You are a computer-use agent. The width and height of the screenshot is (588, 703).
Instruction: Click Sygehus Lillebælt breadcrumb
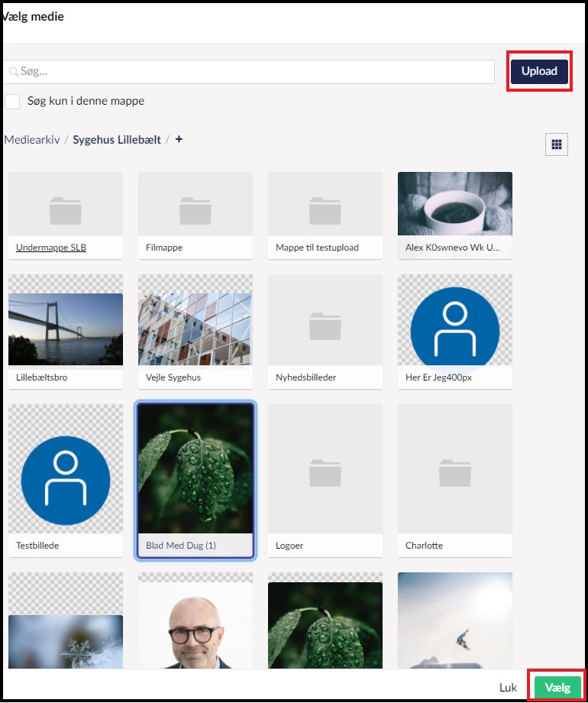tap(117, 139)
